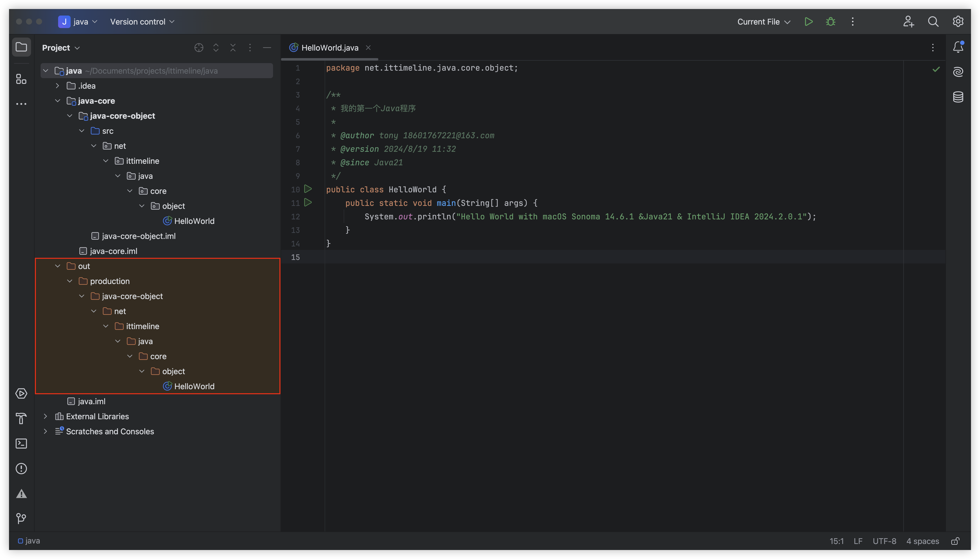Toggle the Project tool window folder icon
The width and height of the screenshot is (980, 559).
point(21,47)
